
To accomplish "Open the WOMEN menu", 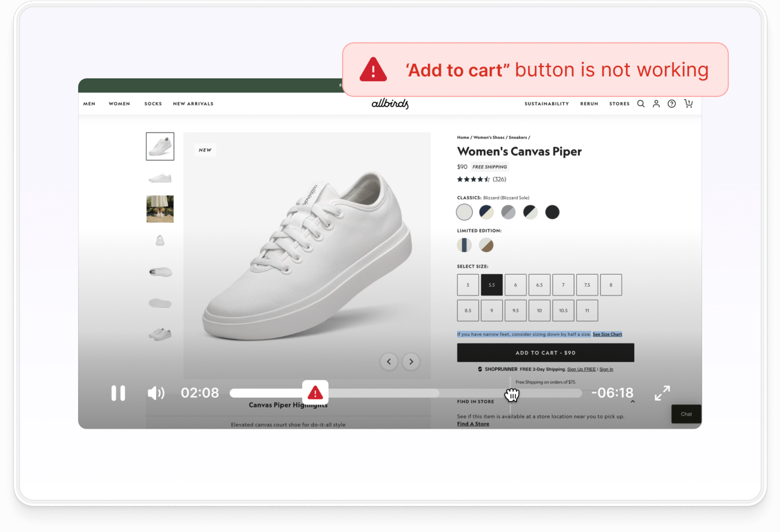I will coord(119,104).
